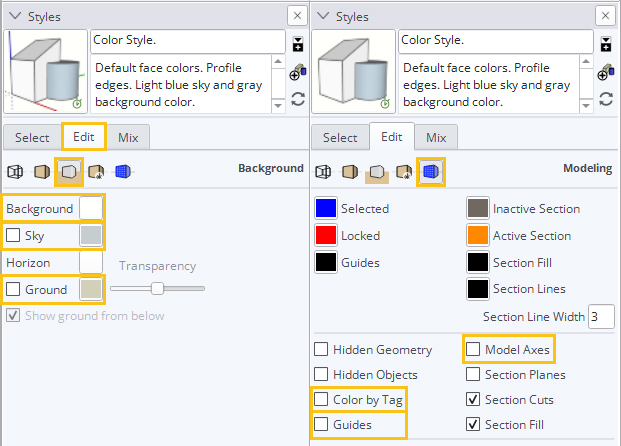Open Edge settings in the Background panel
Screen dimensions: 621x446
[x=16, y=170]
